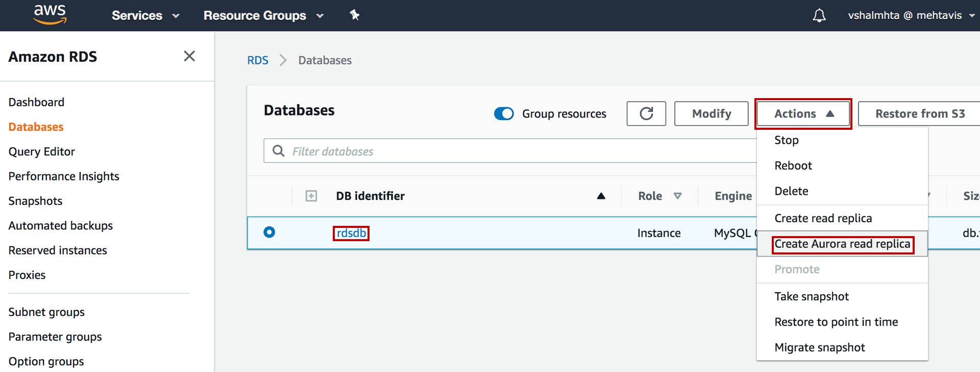This screenshot has height=372, width=980.
Task: Click the Databases breadcrumb text
Action: click(325, 60)
